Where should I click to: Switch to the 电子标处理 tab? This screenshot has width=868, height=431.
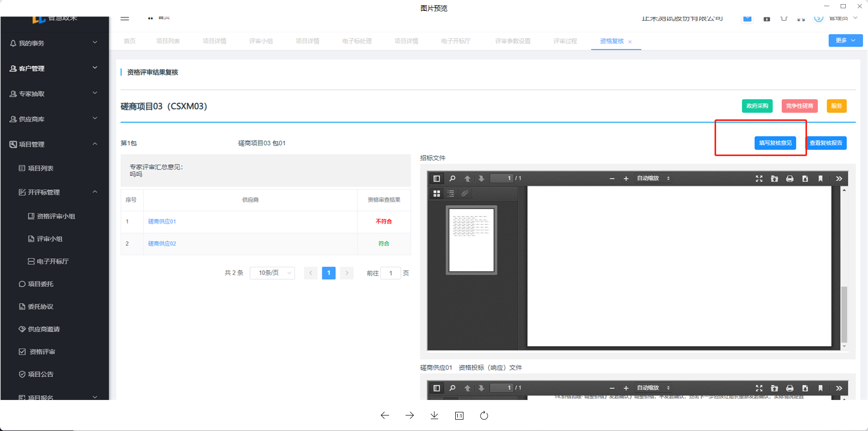[357, 41]
